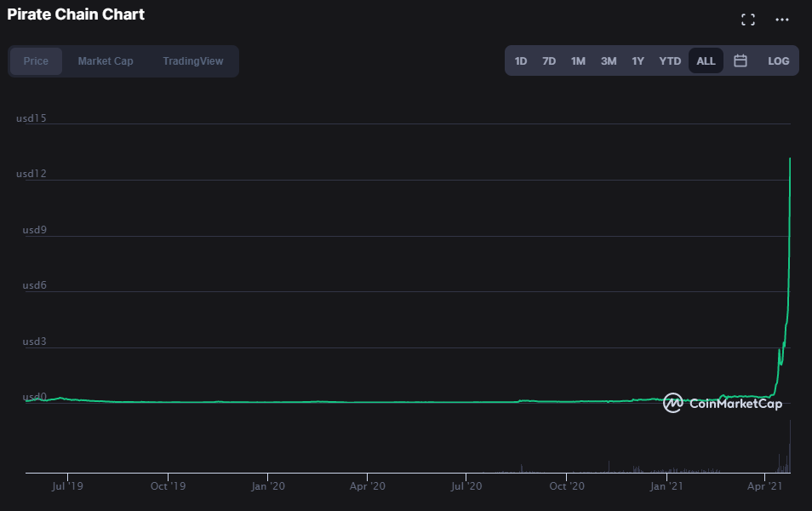Open the TradingView chart tab
812x511 pixels.
click(192, 61)
